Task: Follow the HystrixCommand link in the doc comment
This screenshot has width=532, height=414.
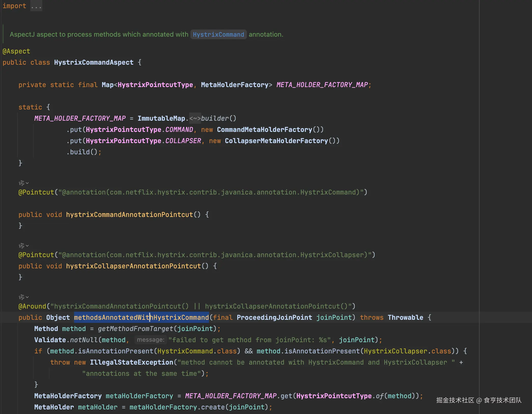Action: point(218,34)
